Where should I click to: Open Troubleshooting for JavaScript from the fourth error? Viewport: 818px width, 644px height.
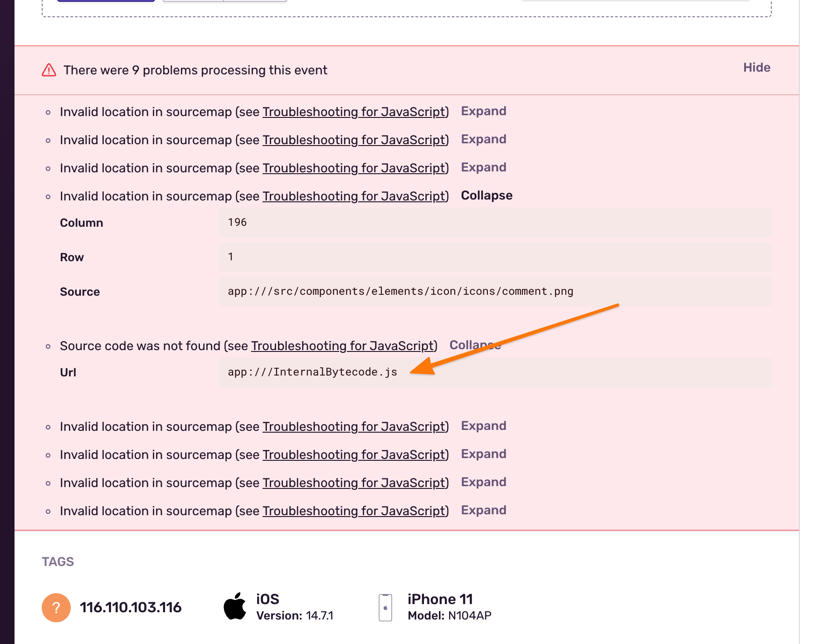coord(354,196)
